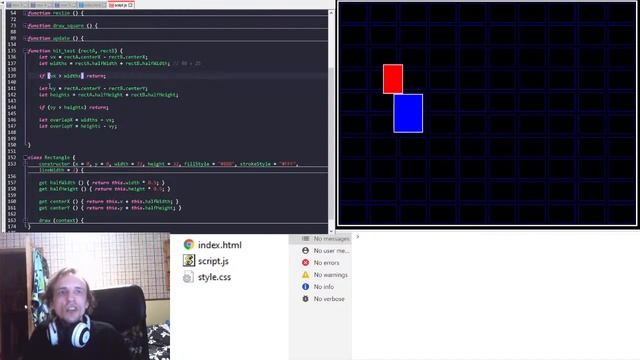
Task: Click line 147 'let overlapY' code
Action: [x=78, y=126]
